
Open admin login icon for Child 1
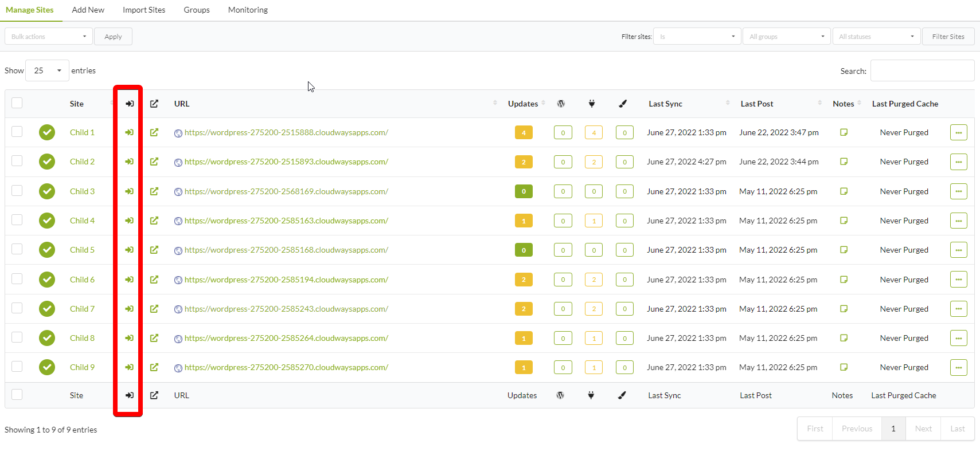coord(130,132)
